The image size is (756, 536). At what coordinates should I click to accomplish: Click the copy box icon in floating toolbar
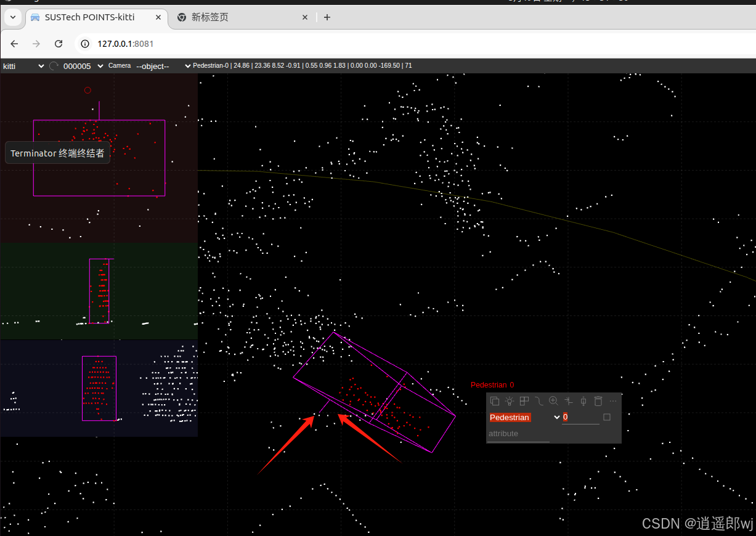click(x=495, y=401)
